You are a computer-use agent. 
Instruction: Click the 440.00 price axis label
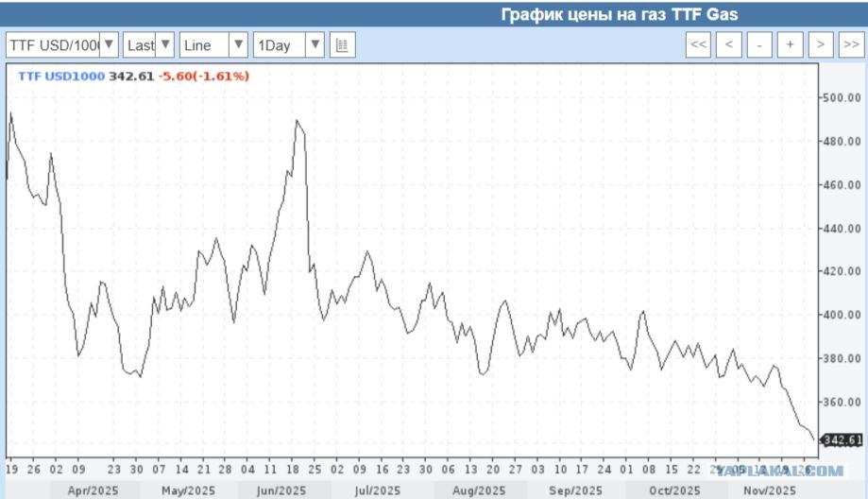(842, 228)
